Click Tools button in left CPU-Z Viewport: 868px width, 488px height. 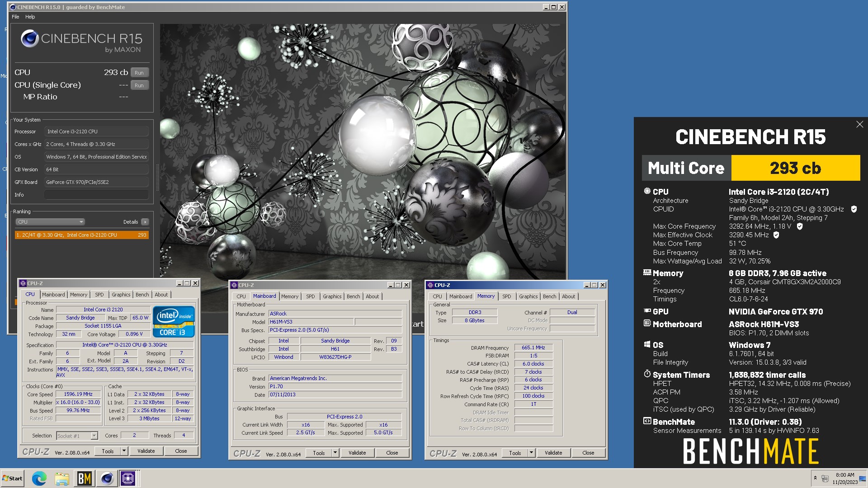(x=108, y=451)
